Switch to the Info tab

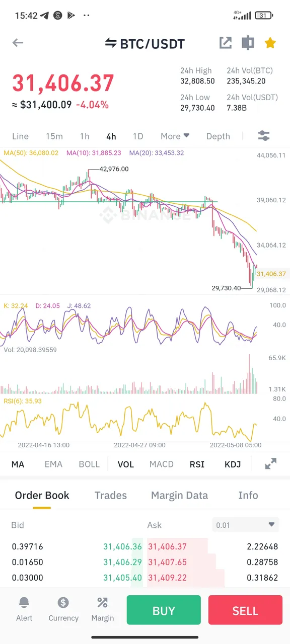[248, 496]
